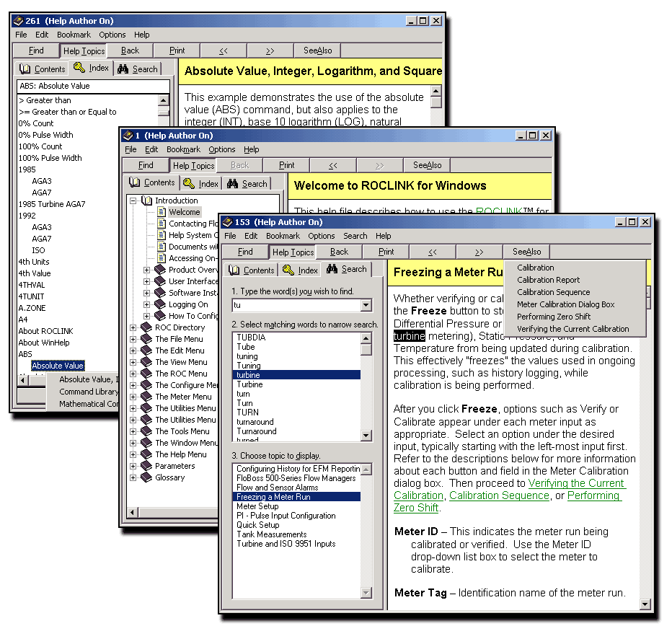Open the Bookmark menu in window 153
Image resolution: width=672 pixels, height=626 pixels.
(283, 236)
